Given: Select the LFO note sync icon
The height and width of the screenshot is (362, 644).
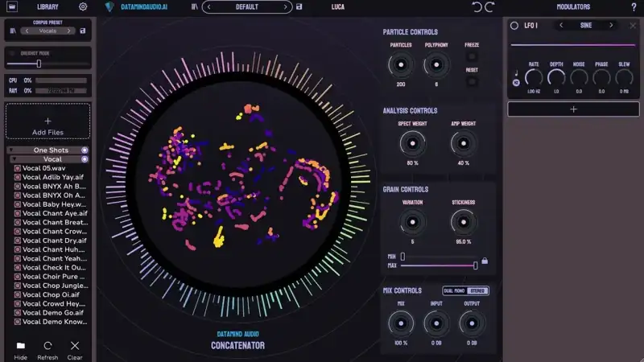Looking at the screenshot, I should pyautogui.click(x=516, y=73).
